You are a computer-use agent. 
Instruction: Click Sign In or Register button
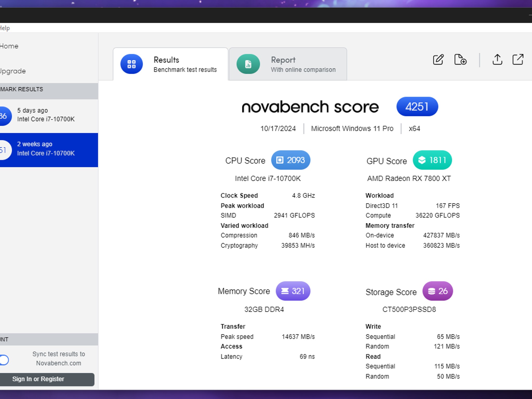point(47,379)
